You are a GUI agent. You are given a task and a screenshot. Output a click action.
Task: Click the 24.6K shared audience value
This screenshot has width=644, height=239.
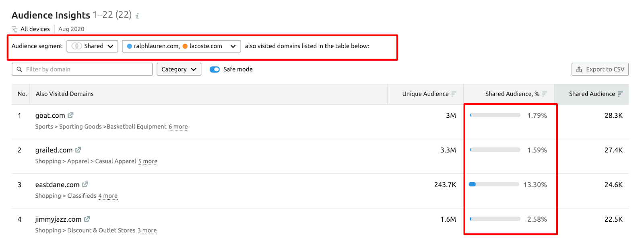pos(613,185)
